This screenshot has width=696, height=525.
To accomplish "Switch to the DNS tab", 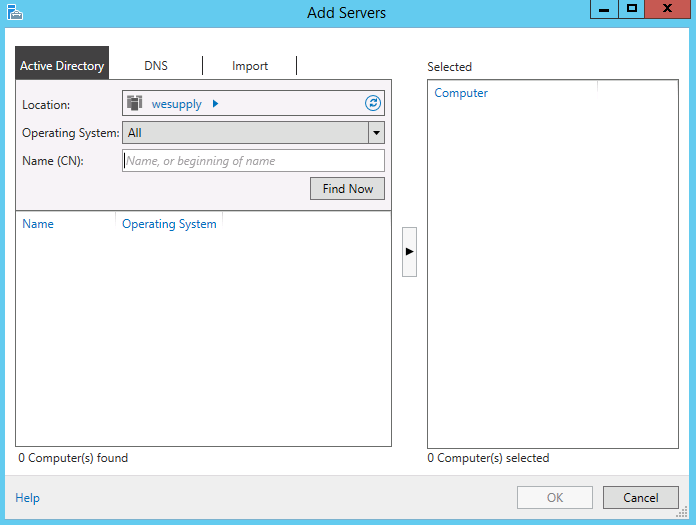I will pyautogui.click(x=156, y=66).
